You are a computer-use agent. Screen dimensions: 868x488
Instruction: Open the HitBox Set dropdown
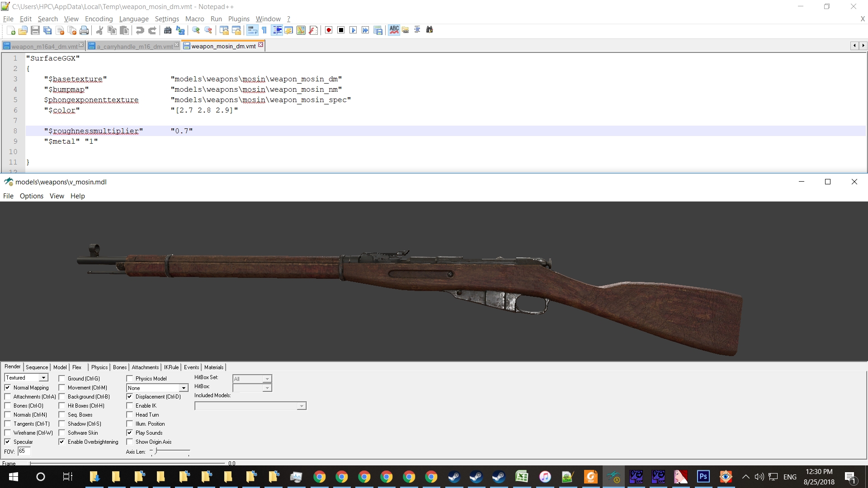pyautogui.click(x=267, y=379)
